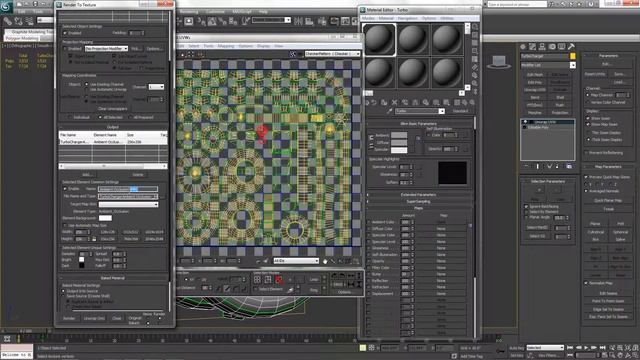Viewport: 640px width, 360px height.
Task: Collapse the Blinn Basic Parameters rollout
Action: 418,123
